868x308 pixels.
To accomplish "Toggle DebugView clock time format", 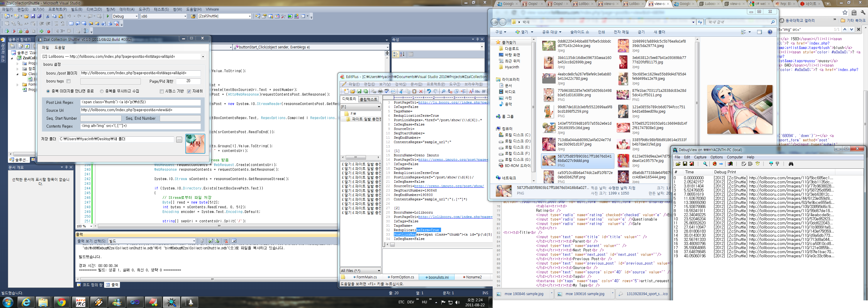I will [x=757, y=164].
